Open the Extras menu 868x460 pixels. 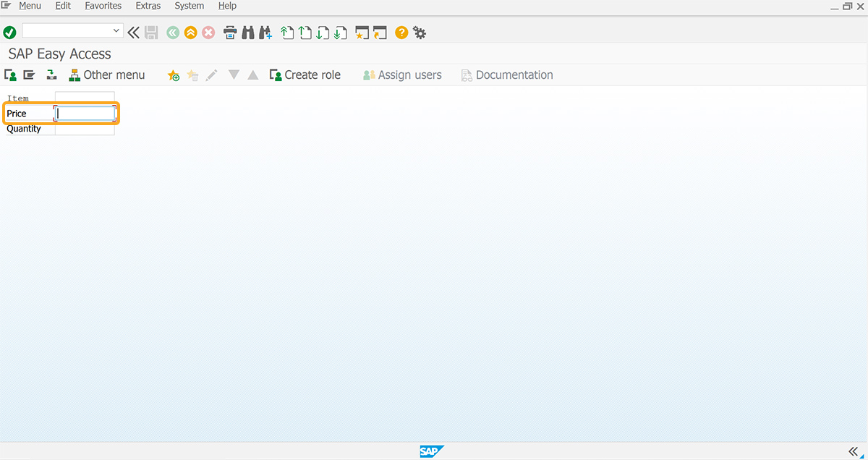[x=148, y=6]
